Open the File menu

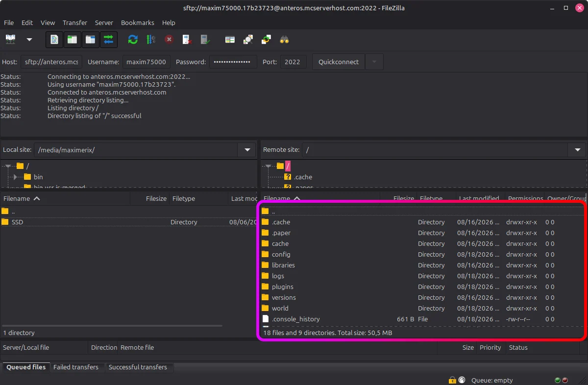point(9,23)
